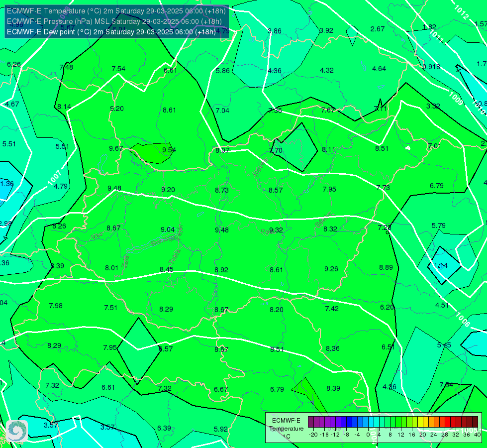Click the 9.04 temperature value
This screenshot has height=448, width=487.
168,229
